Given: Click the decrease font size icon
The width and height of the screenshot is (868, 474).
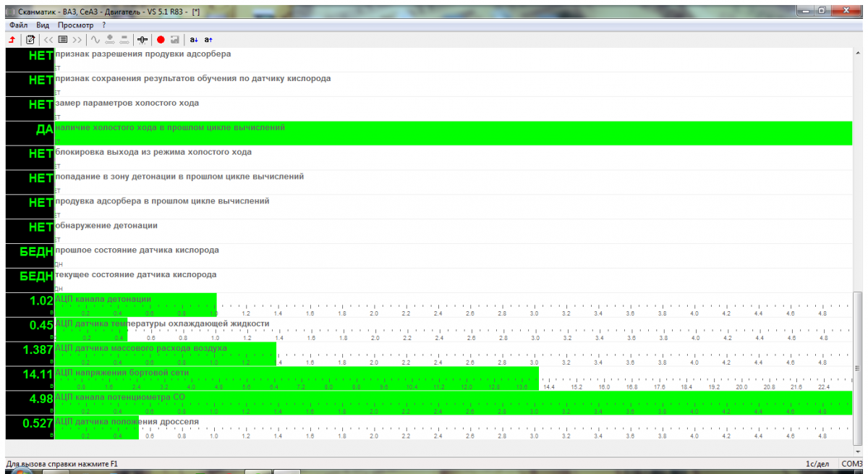Looking at the screenshot, I should click(193, 39).
